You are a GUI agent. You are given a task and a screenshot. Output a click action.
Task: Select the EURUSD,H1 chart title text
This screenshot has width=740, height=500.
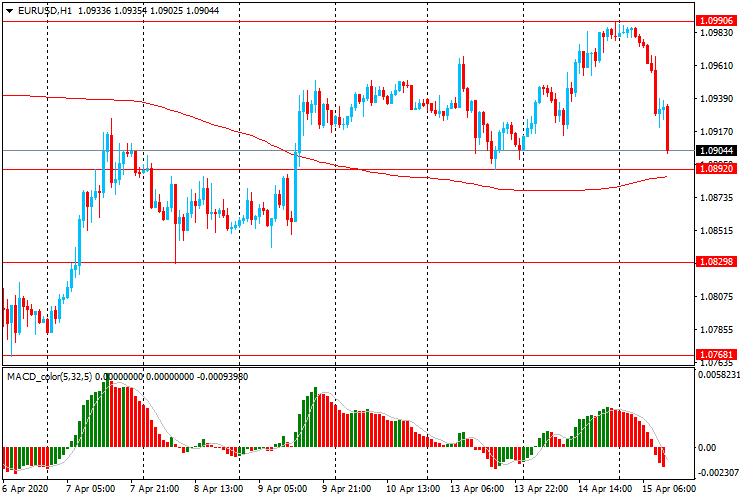coord(45,10)
